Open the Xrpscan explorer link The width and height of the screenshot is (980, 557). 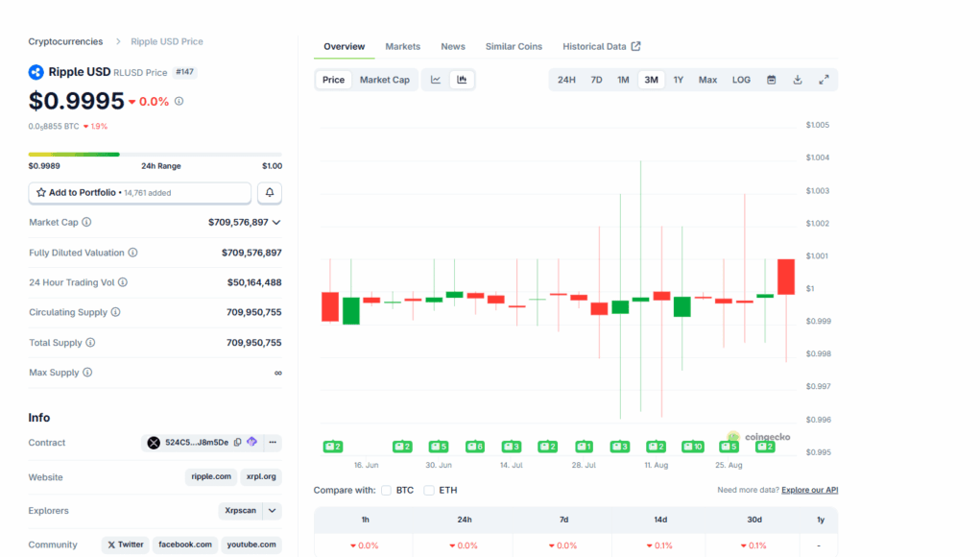coord(241,511)
